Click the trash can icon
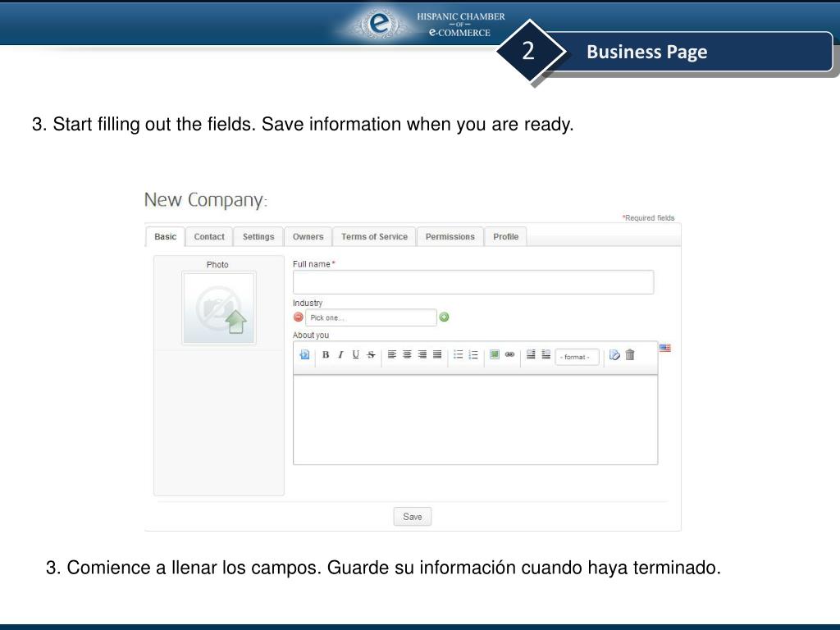The height and width of the screenshot is (630, 840). coord(630,354)
